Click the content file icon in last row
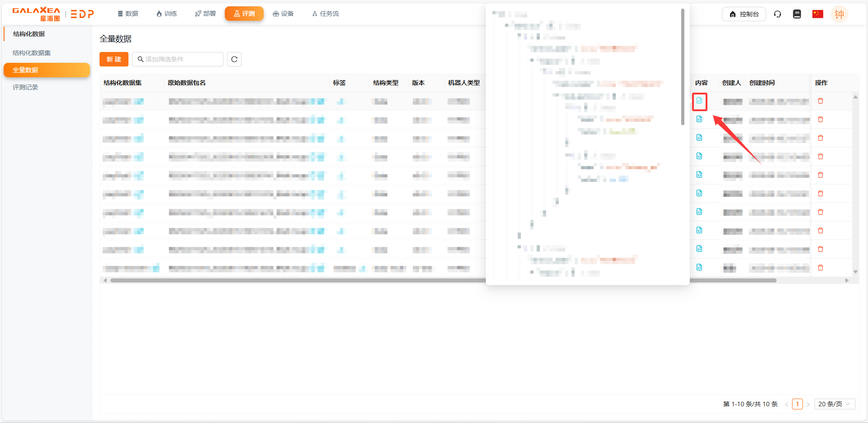The height and width of the screenshot is (423, 868). click(x=699, y=268)
